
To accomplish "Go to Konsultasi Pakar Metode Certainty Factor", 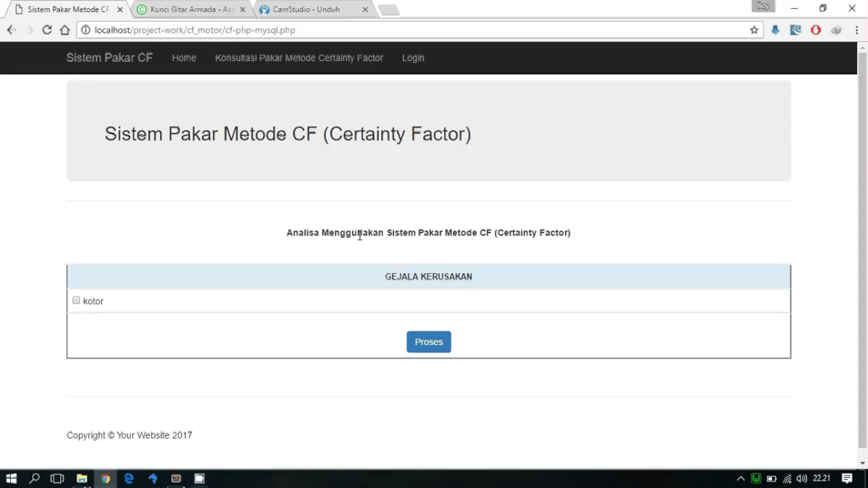I will point(299,58).
